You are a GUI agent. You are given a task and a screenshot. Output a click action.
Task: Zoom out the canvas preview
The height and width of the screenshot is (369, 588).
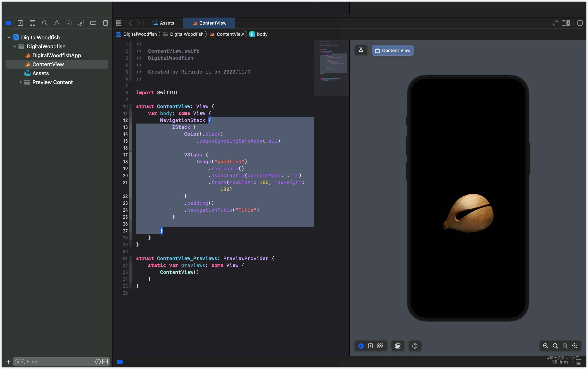click(x=546, y=346)
